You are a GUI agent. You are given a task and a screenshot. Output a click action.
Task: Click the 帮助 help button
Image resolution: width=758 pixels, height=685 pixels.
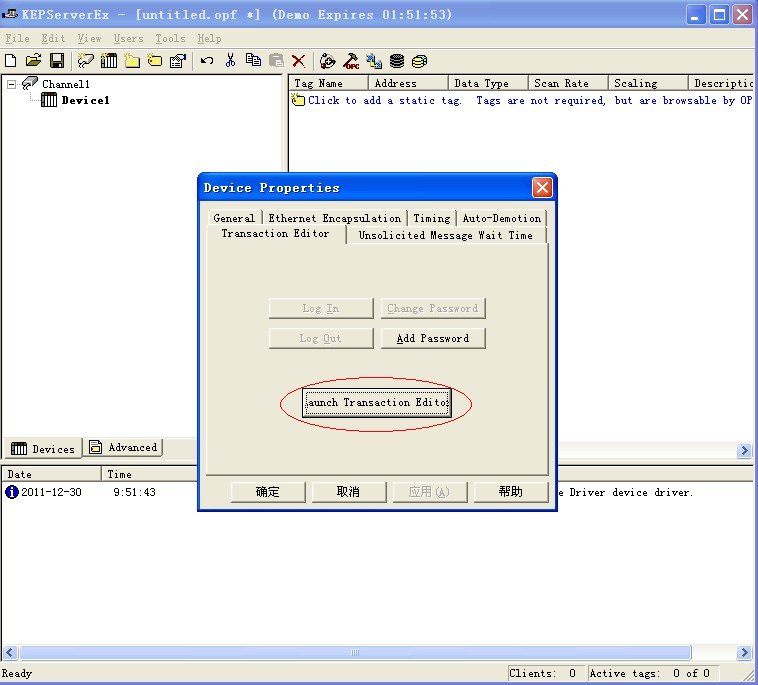[510, 492]
